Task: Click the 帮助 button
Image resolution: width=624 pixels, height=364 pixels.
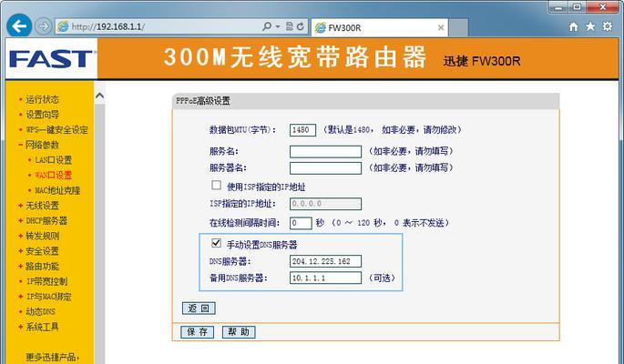Action: point(239,332)
